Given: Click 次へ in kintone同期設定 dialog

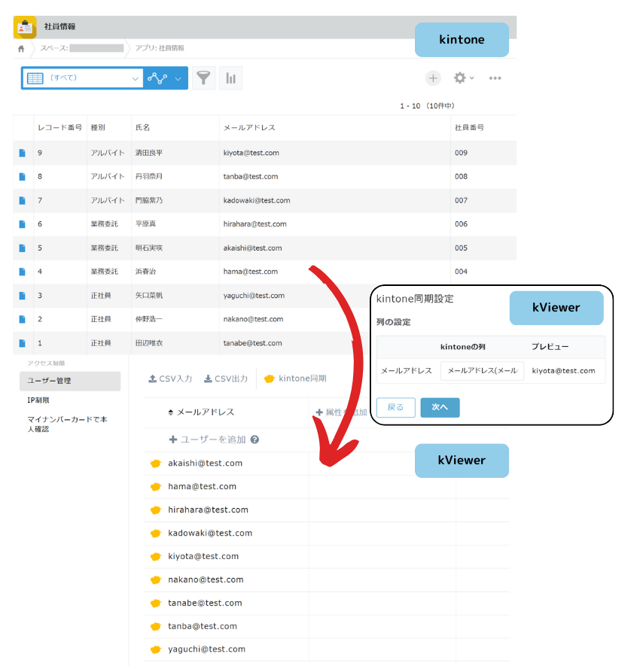Looking at the screenshot, I should 440,408.
